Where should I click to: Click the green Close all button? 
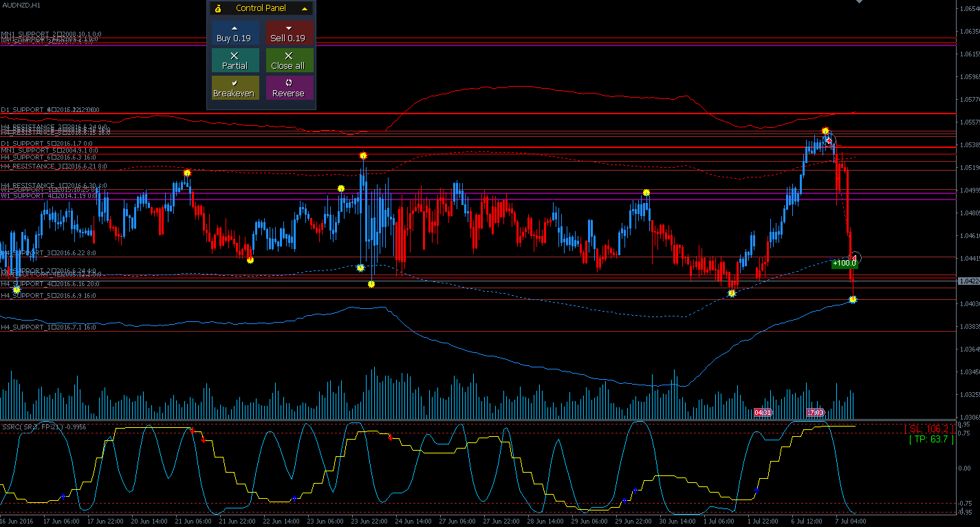tap(289, 61)
